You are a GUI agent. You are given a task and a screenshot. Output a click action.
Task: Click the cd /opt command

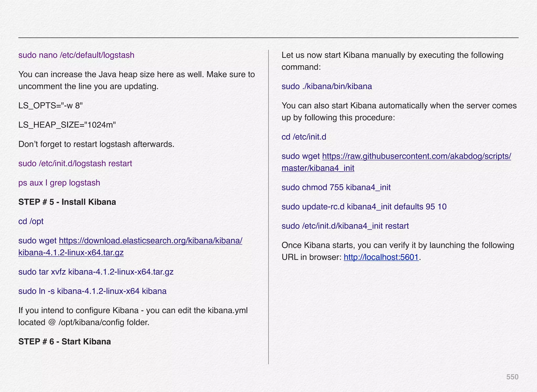tap(31, 221)
